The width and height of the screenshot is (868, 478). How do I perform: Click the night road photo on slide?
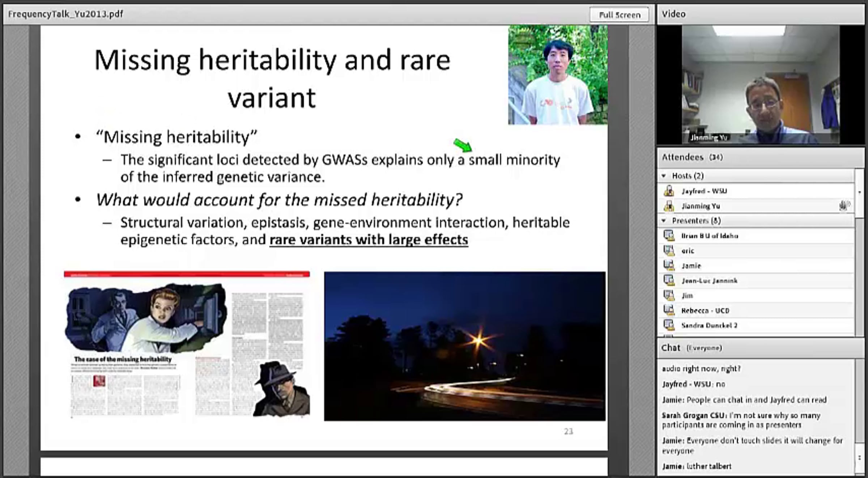(x=464, y=346)
